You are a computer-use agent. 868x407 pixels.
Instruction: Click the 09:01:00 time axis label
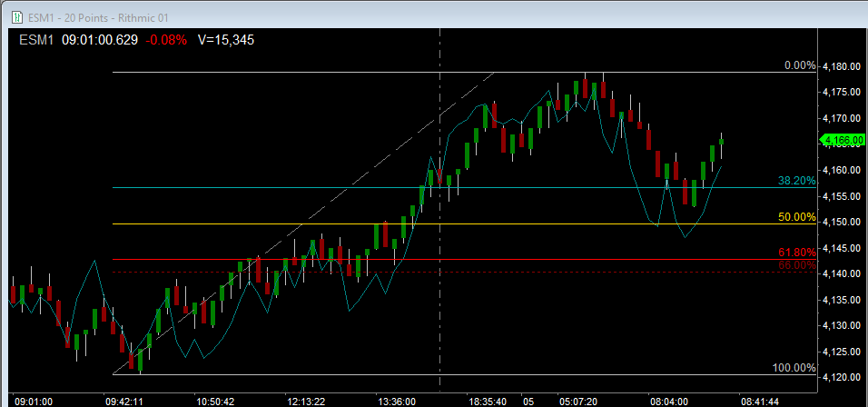(34, 401)
